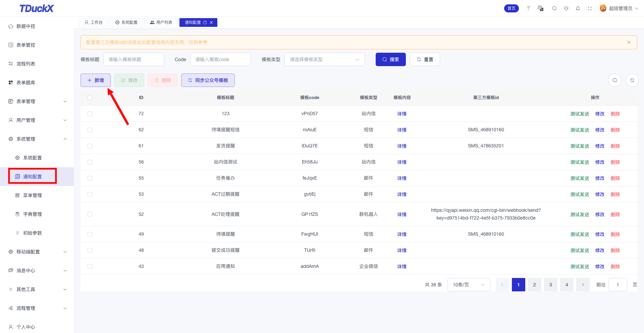Open 表单题库 in sidebar
This screenshot has height=333, width=644.
click(37, 83)
